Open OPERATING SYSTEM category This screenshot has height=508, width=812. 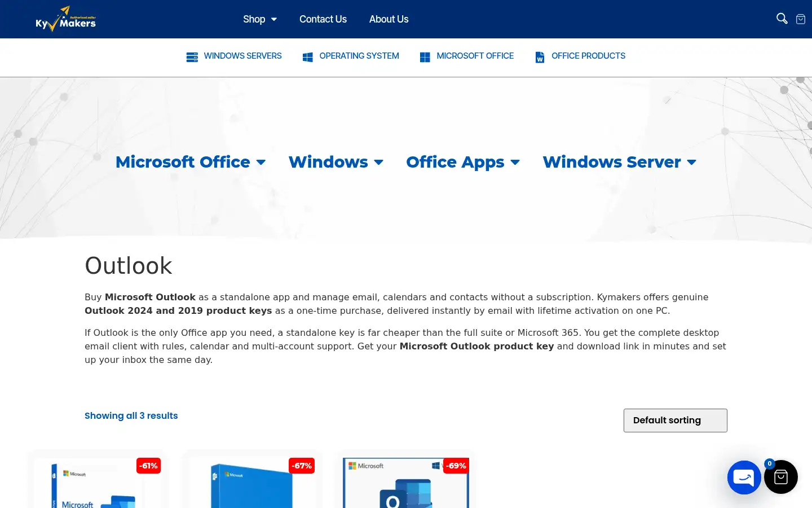point(359,56)
